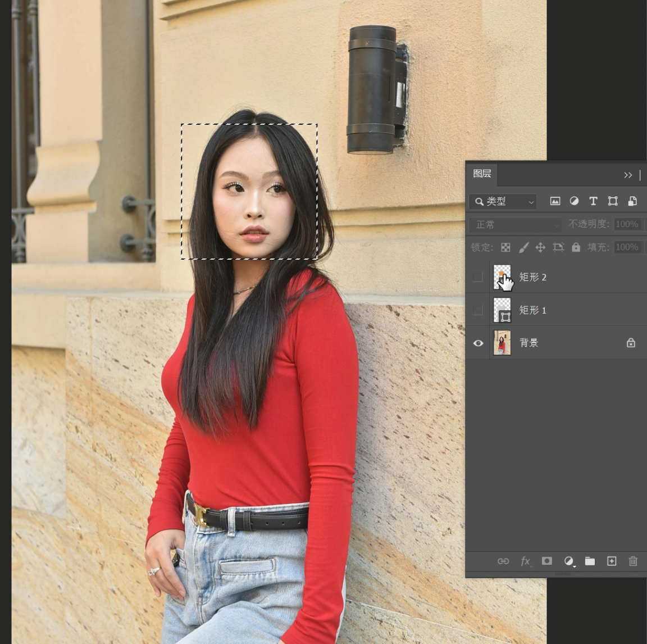Collapse the panel with the double-arrow

628,175
